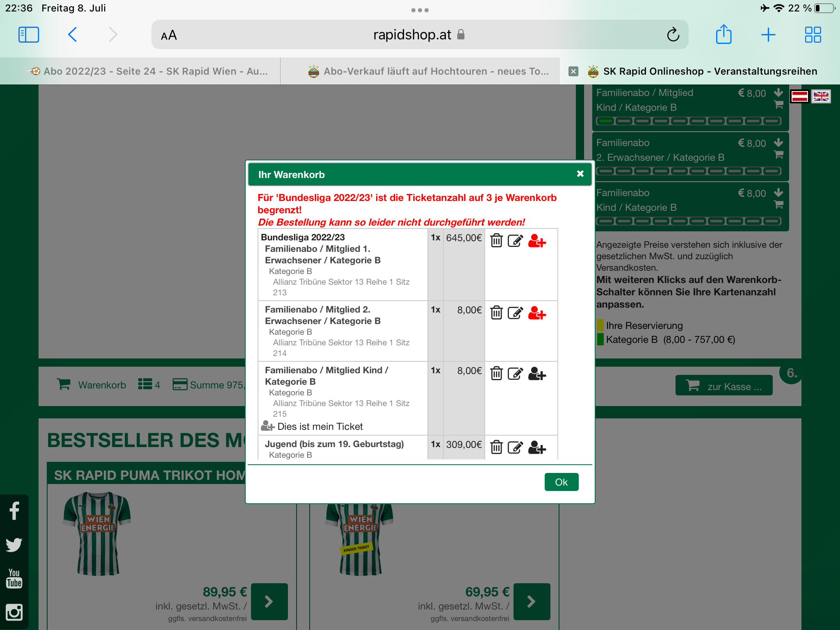
Task: Edit the 645,00€ Familienabo 1. Erwachsener ticket
Action: 515,240
